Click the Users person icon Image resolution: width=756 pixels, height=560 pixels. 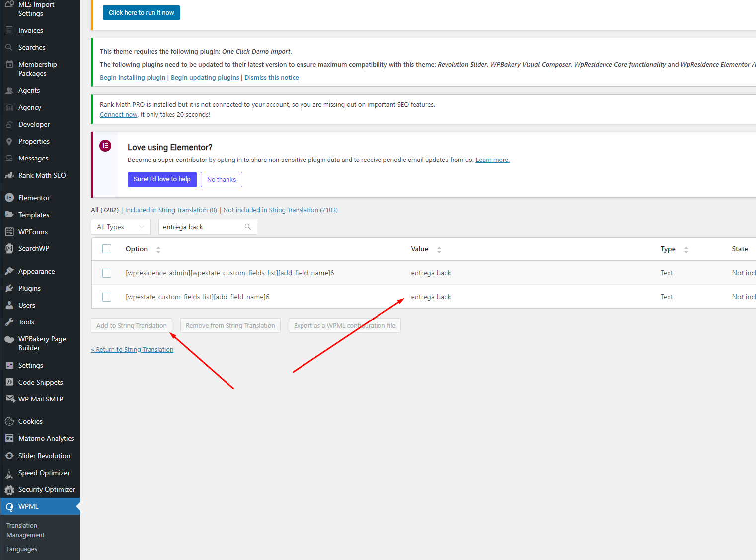point(9,305)
